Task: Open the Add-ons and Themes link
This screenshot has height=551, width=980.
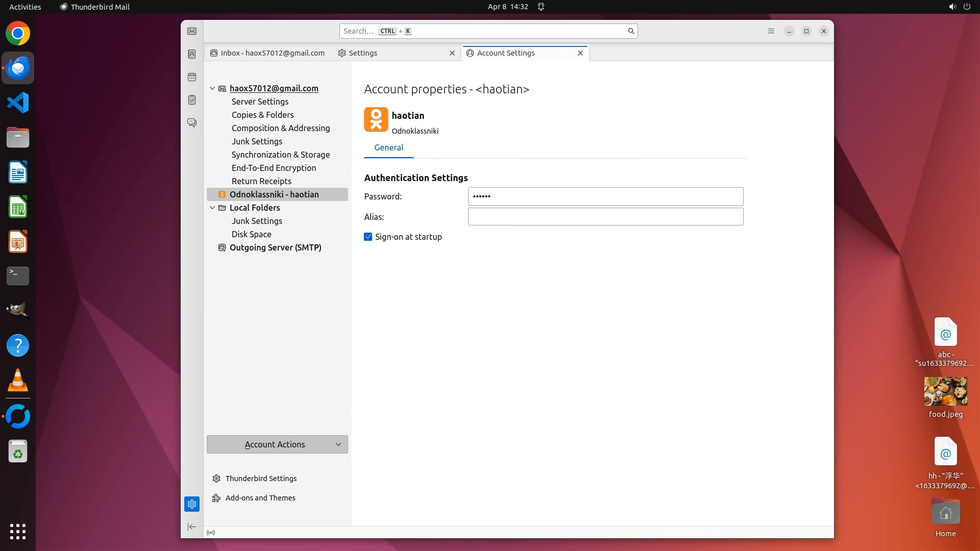Action: (x=260, y=498)
